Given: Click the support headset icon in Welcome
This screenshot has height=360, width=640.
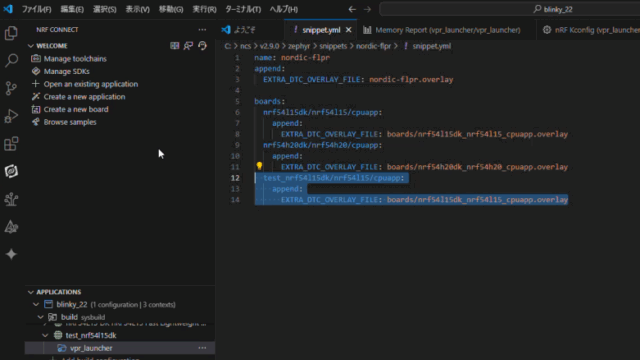Looking at the screenshot, I should point(202,46).
